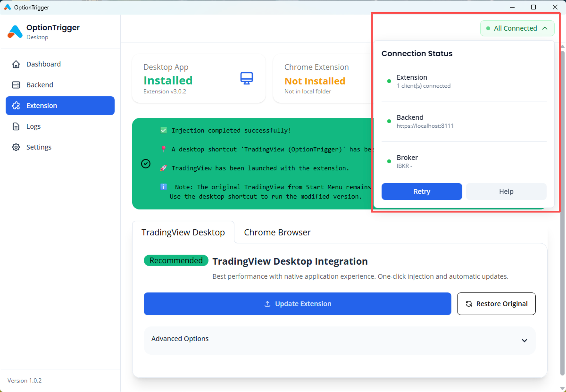Click the circled checkmark success icon
The width and height of the screenshot is (566, 392).
pos(146,164)
